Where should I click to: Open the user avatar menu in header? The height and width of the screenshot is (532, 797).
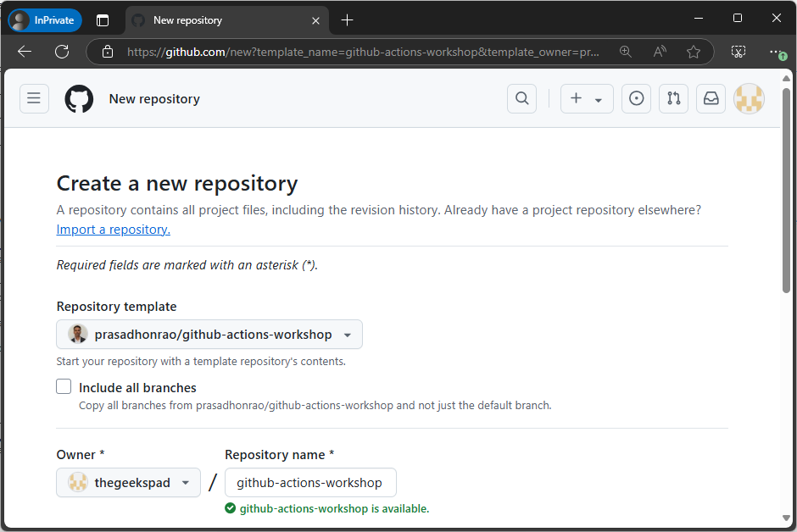(x=749, y=98)
